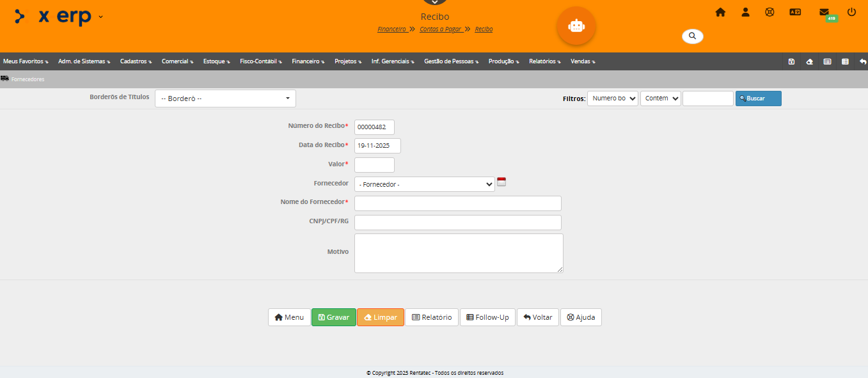The image size is (868, 378).
Task: Click the magnifier search pill in the header
Action: pyautogui.click(x=692, y=36)
